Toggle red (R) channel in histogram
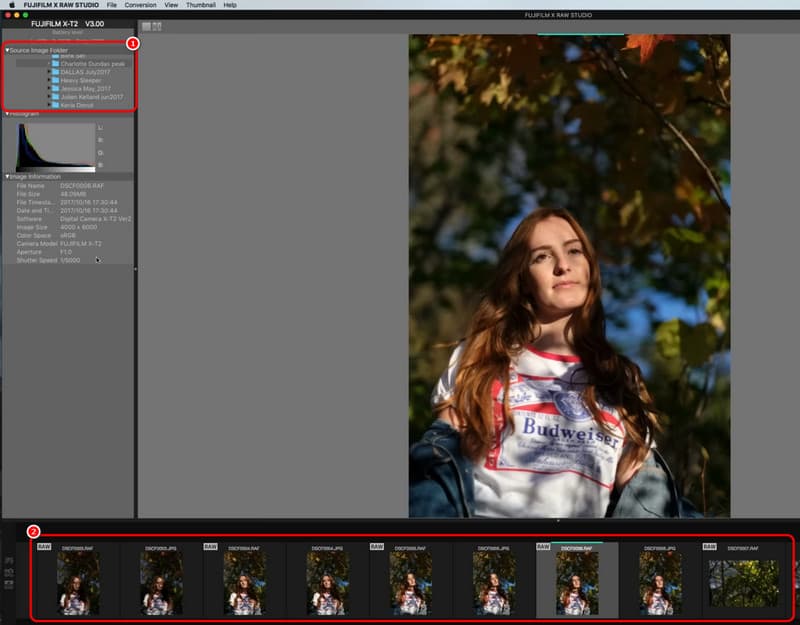The height and width of the screenshot is (625, 800). click(101, 140)
